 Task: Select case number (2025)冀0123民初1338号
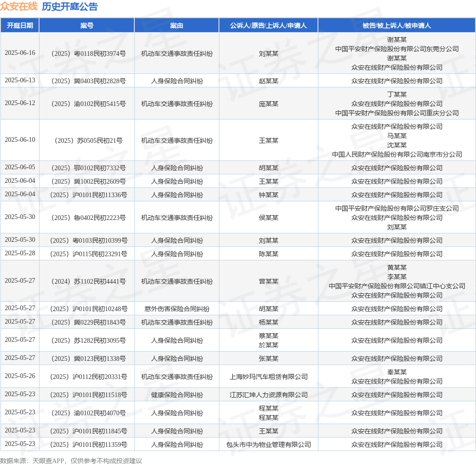(x=89, y=359)
